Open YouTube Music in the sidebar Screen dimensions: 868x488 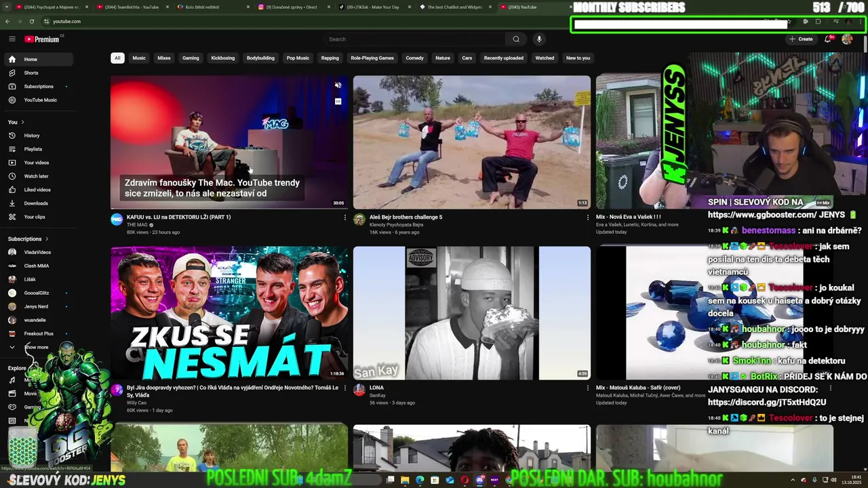38,100
